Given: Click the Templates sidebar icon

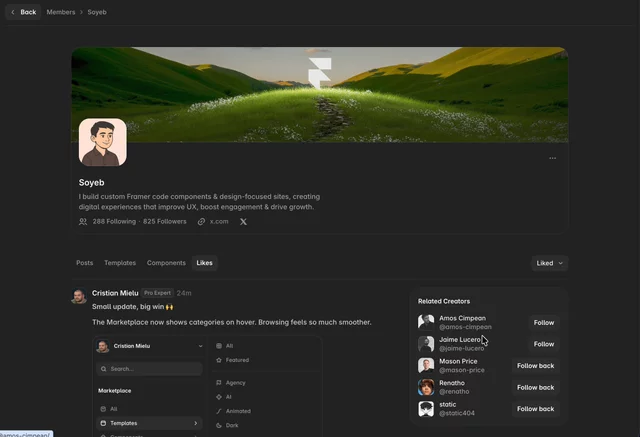Looking at the screenshot, I should [x=103, y=423].
